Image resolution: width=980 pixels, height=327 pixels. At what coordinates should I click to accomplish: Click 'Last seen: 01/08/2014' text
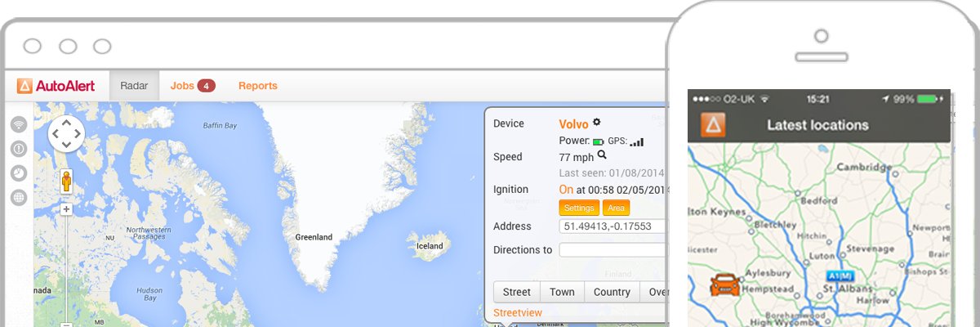tap(612, 173)
